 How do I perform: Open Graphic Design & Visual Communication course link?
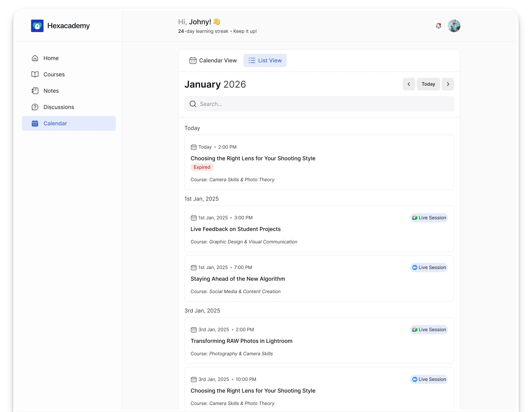pyautogui.click(x=253, y=242)
